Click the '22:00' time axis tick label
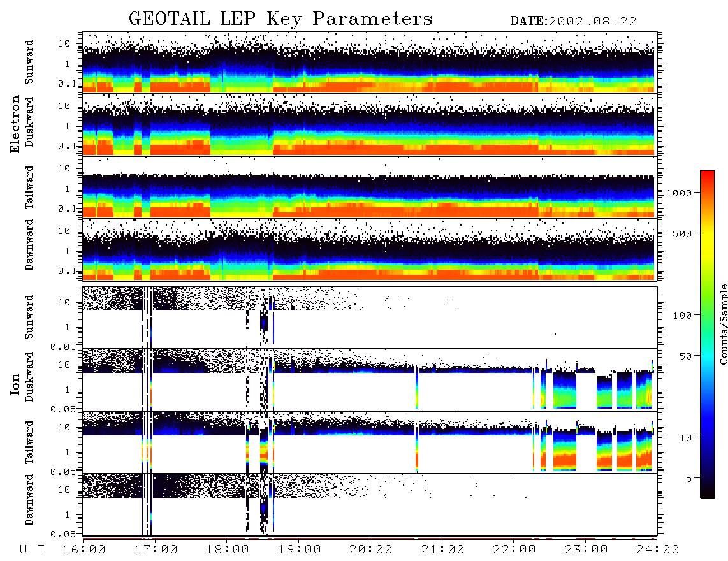The width and height of the screenshot is (728, 561). pyautogui.click(x=514, y=550)
